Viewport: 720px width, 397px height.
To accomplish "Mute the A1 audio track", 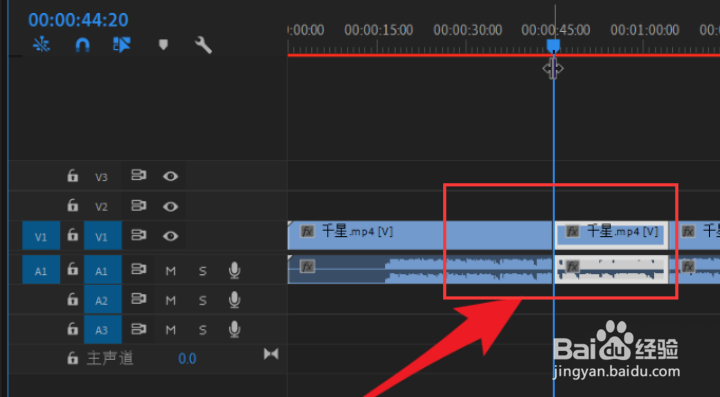I will click(x=170, y=271).
